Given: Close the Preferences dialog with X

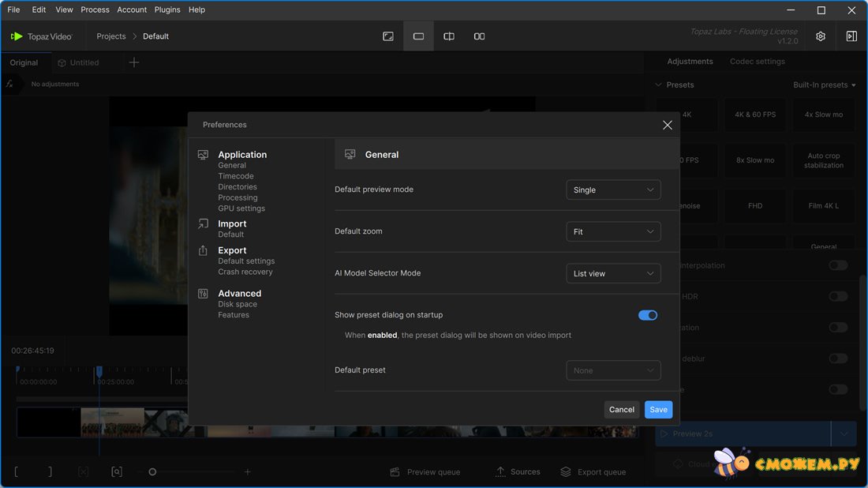Looking at the screenshot, I should click(668, 125).
